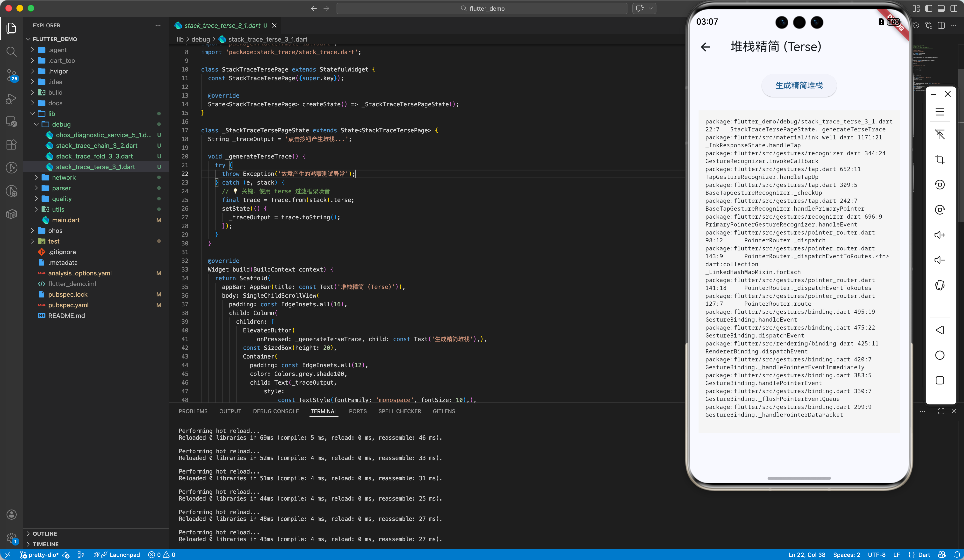This screenshot has height=560, width=964.
Task: Expand the OUTLINE section
Action: [x=45, y=534]
